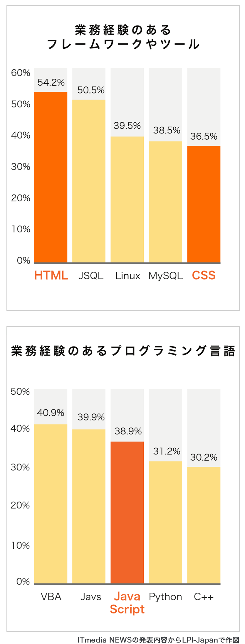
Task: Select the Python bar at 31.2%
Action: (165, 522)
